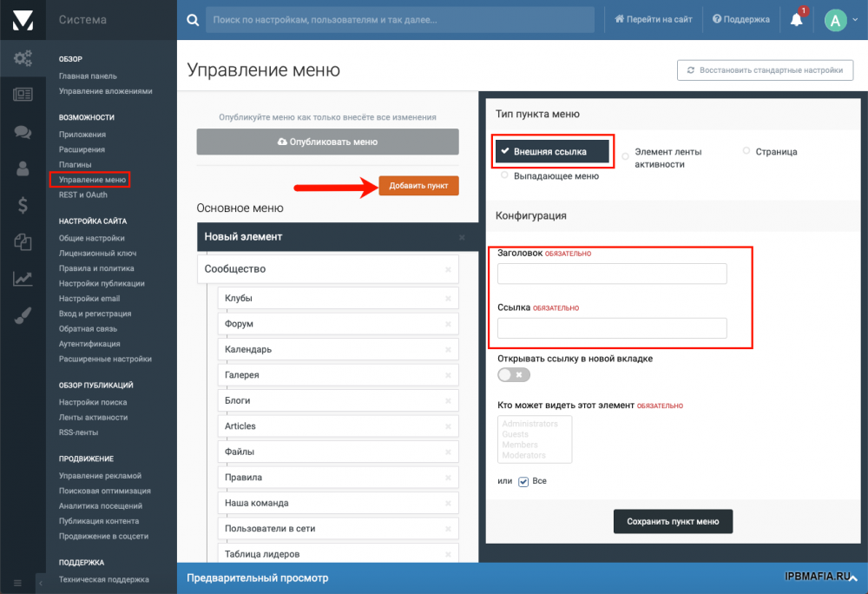
Task: Open Плагины in sidebar
Action: (75, 164)
